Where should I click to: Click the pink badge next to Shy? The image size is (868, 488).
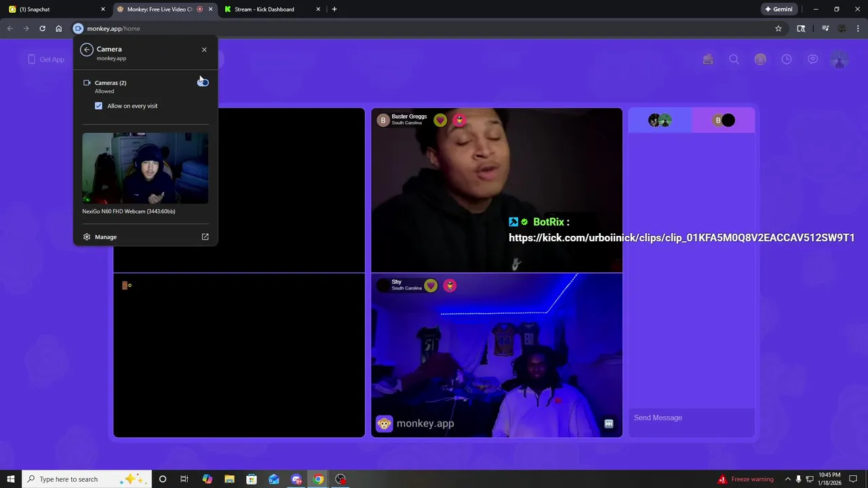tap(450, 285)
